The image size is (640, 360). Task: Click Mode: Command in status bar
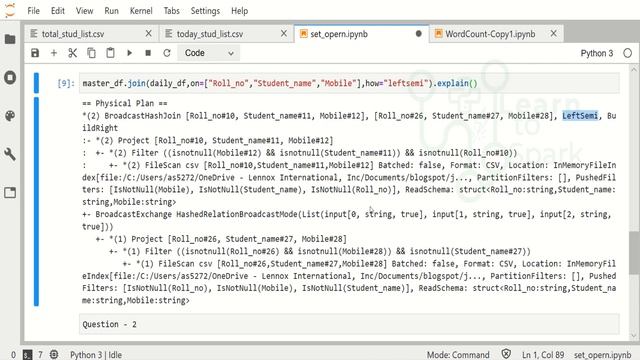tap(458, 355)
